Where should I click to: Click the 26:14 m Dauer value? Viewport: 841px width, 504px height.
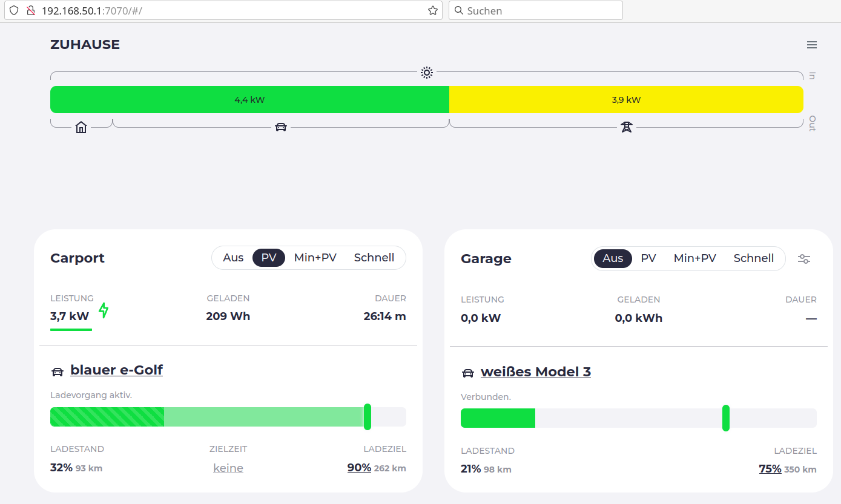[385, 316]
